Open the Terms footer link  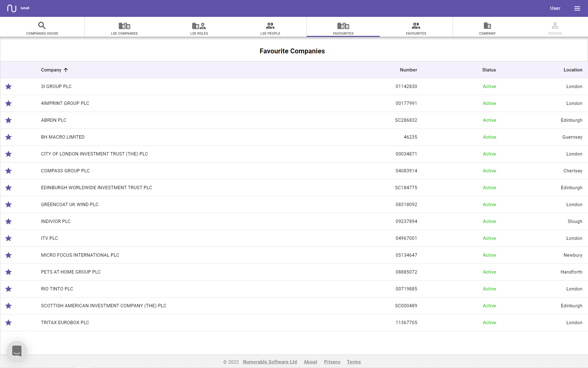coord(354,362)
